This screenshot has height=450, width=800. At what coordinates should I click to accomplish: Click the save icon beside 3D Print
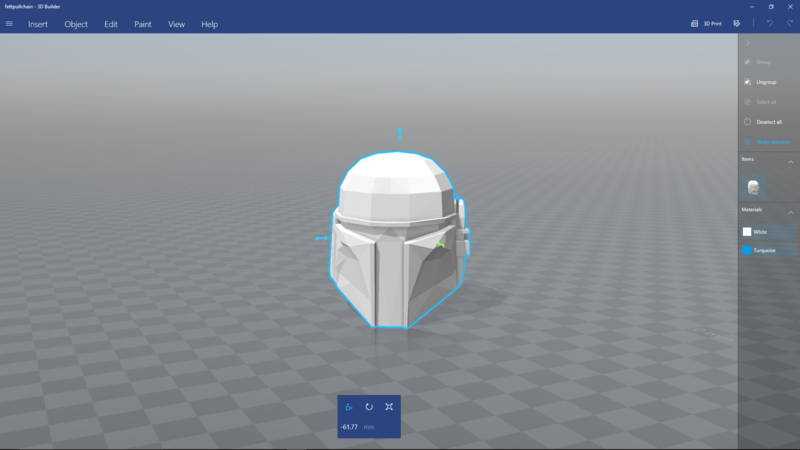click(x=737, y=23)
